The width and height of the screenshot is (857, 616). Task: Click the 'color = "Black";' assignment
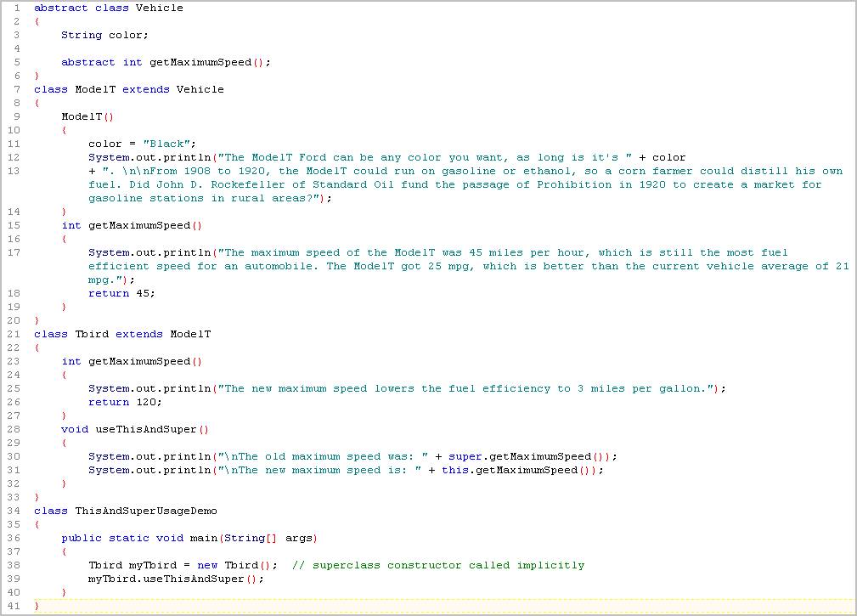[142, 144]
